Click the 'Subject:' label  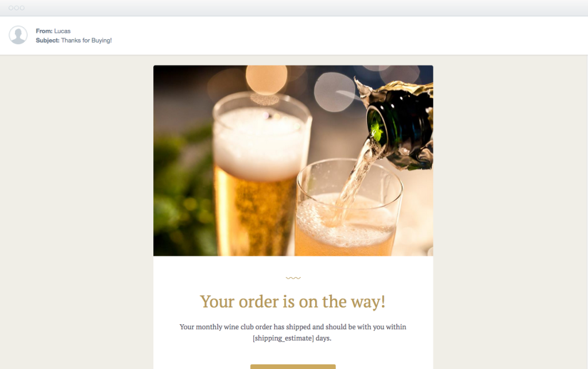coord(48,40)
